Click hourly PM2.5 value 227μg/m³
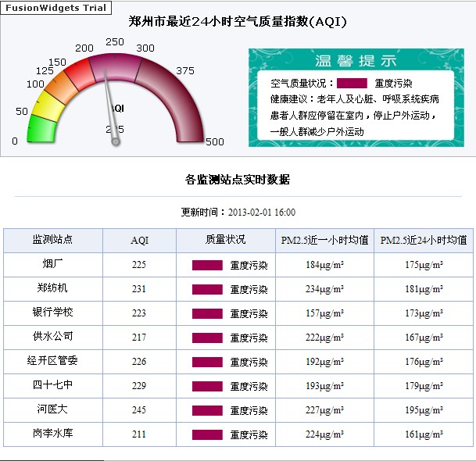476x461 pixels. pos(324,411)
